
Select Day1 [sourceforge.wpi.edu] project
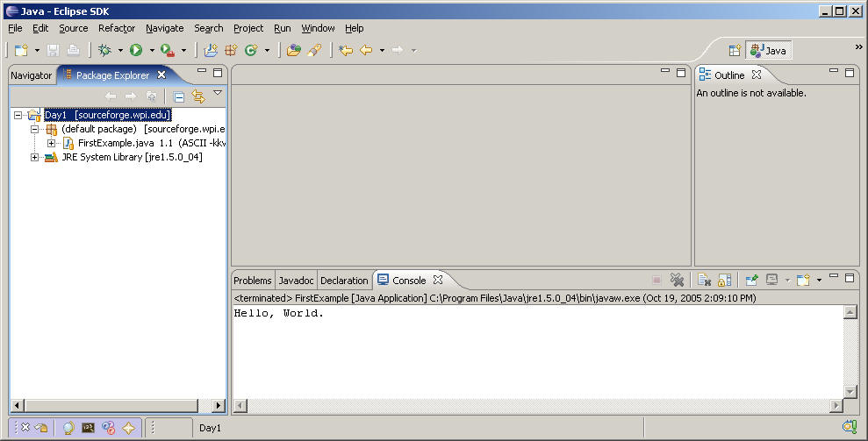(108, 115)
